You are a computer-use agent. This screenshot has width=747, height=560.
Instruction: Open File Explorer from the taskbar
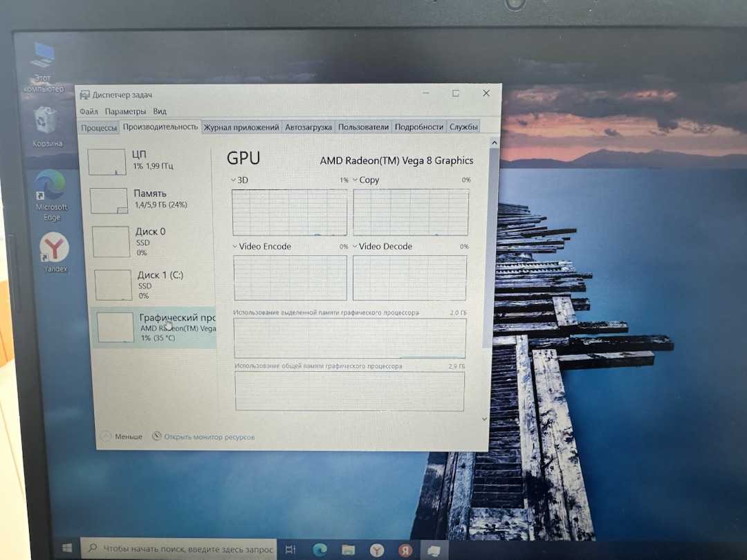pyautogui.click(x=348, y=550)
